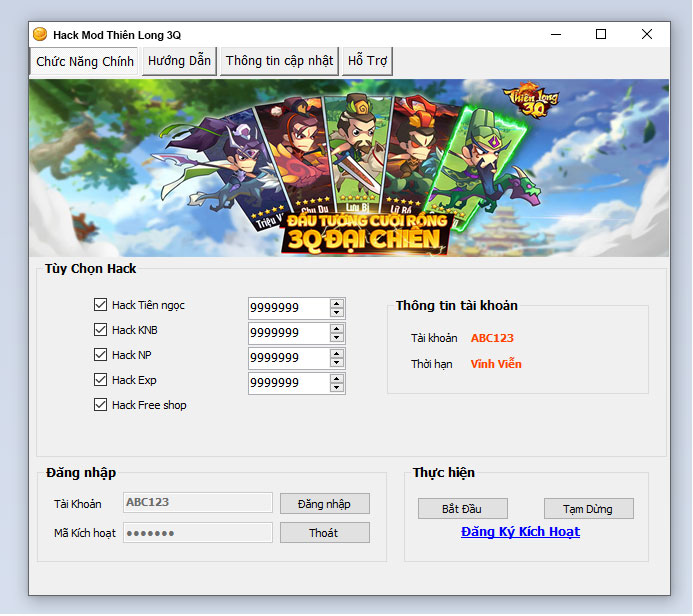The image size is (693, 616).
Task: Click the ABC123 account name text
Action: point(492,338)
